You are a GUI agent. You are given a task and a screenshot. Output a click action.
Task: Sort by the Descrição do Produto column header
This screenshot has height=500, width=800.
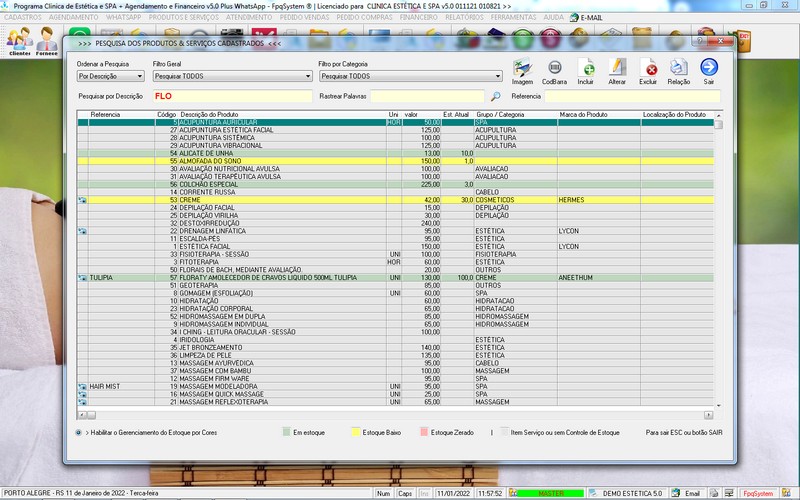click(x=209, y=115)
